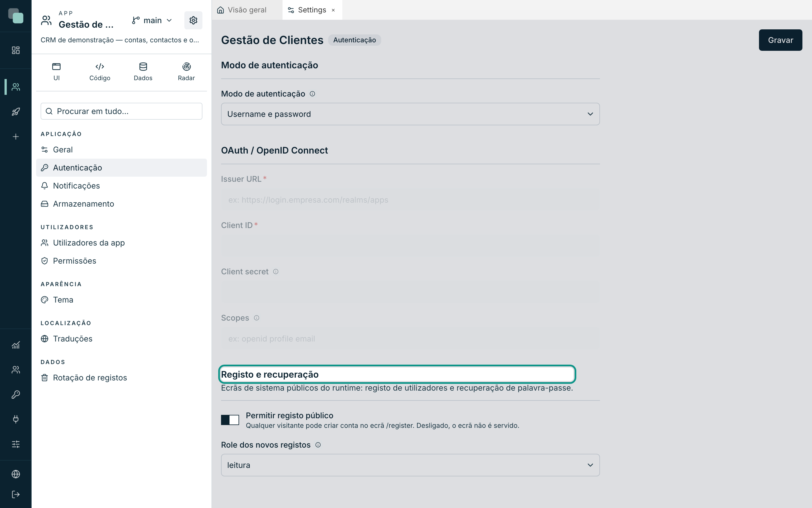Viewport: 812px width, 508px height.
Task: Click the Issuer URL field
Action: [x=410, y=200]
